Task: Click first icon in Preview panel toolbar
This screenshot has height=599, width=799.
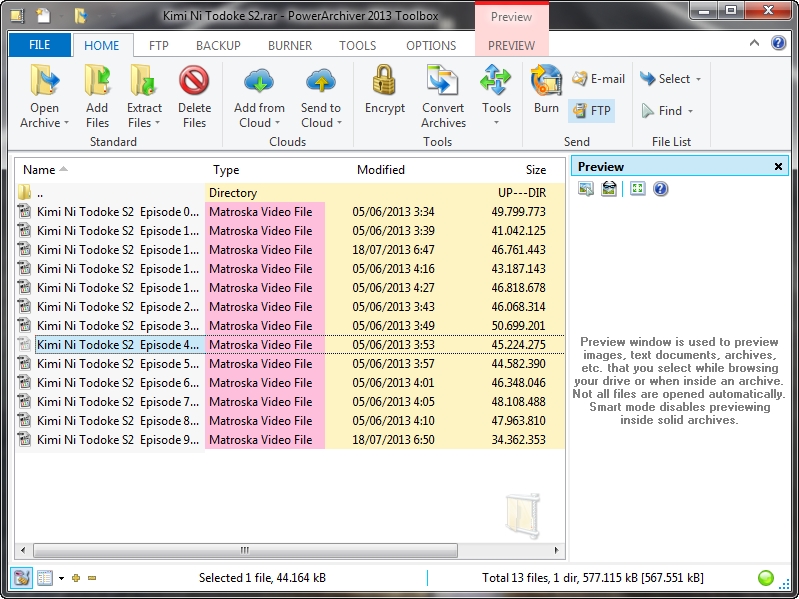Action: click(585, 189)
